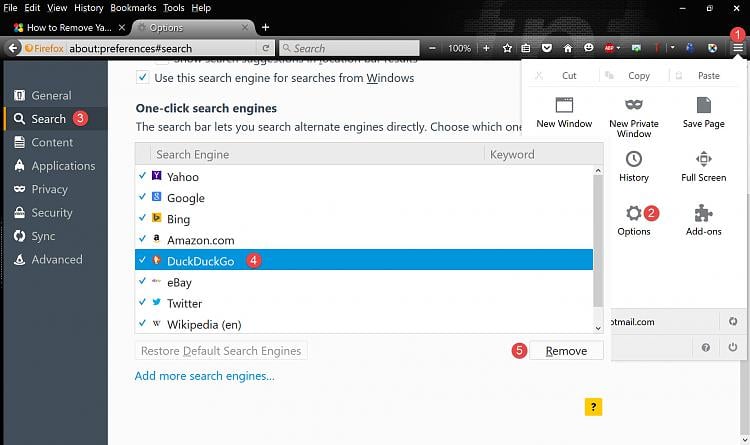Uncheck the Yahoo search engine
Image resolution: width=750 pixels, height=445 pixels.
tap(142, 176)
